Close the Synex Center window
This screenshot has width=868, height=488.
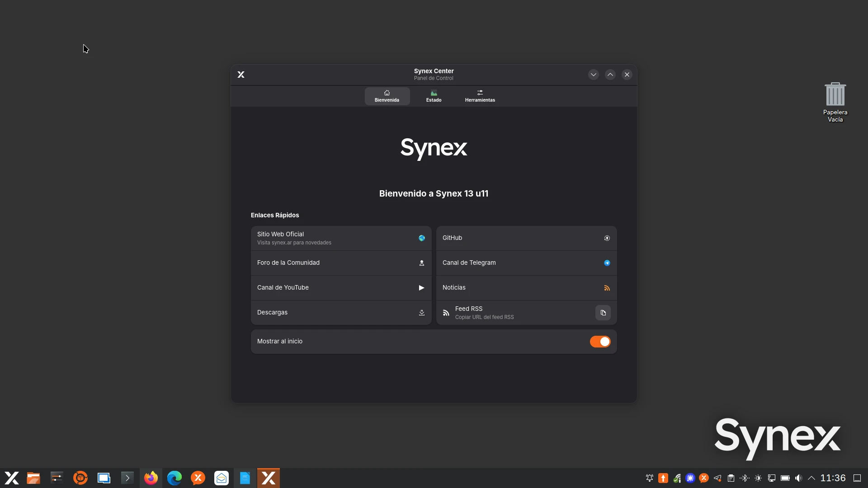coord(627,75)
